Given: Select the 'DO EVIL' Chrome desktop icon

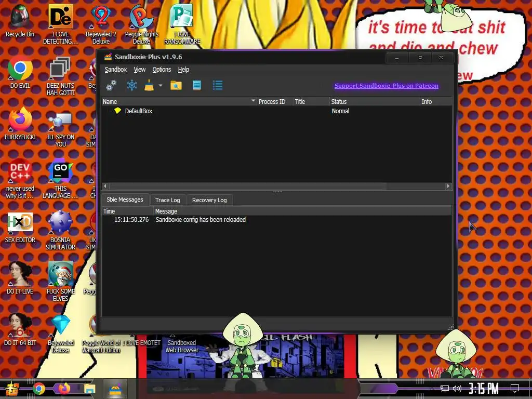Looking at the screenshot, I should tap(20, 73).
